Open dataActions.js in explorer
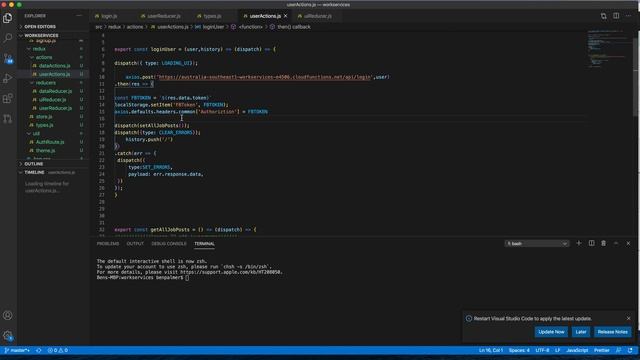Screen dimensions: 640x360 click(x=54, y=66)
